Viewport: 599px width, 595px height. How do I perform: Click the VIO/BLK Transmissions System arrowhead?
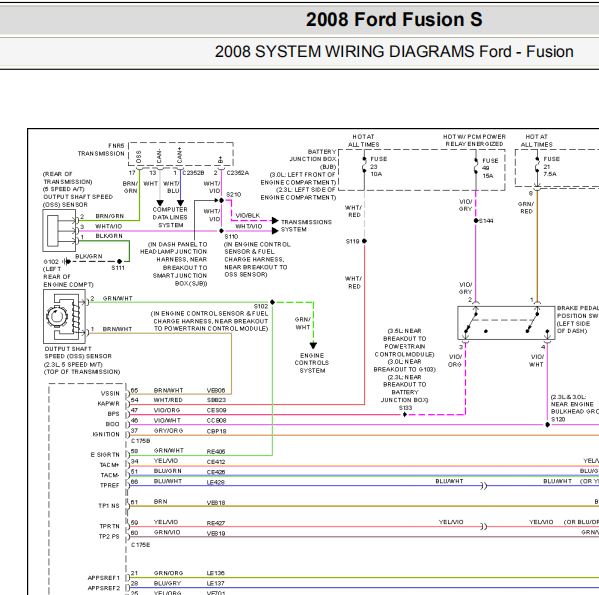pos(275,220)
